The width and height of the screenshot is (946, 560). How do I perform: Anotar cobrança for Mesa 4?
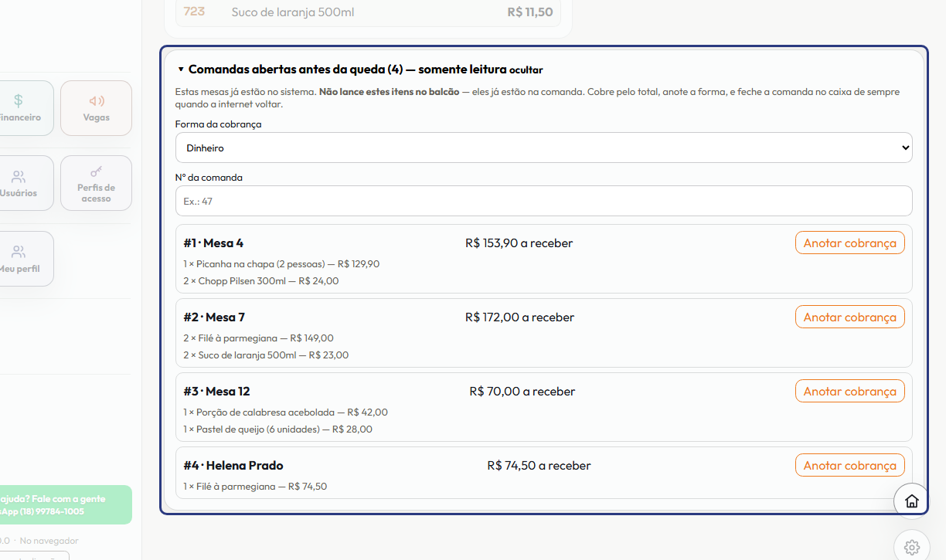point(849,243)
